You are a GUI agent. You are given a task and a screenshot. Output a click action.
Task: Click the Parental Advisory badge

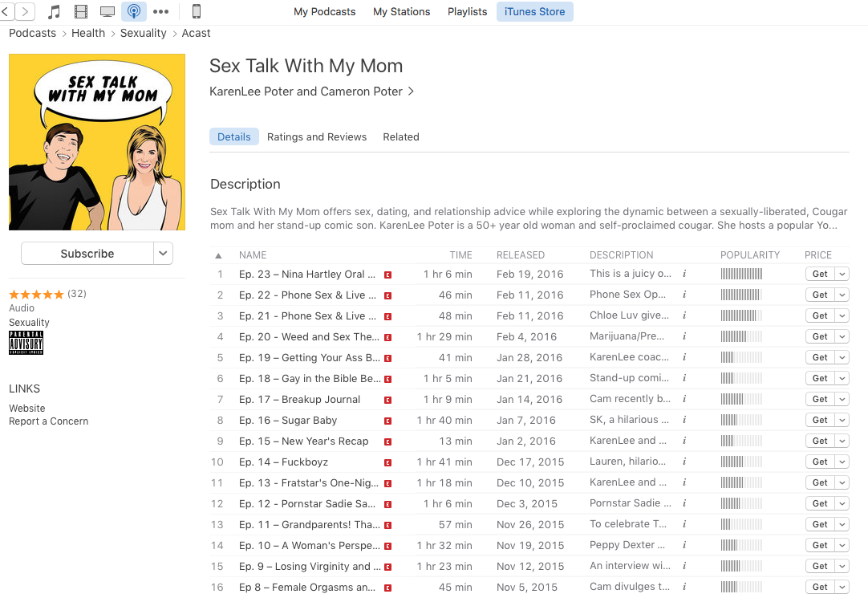(x=26, y=343)
